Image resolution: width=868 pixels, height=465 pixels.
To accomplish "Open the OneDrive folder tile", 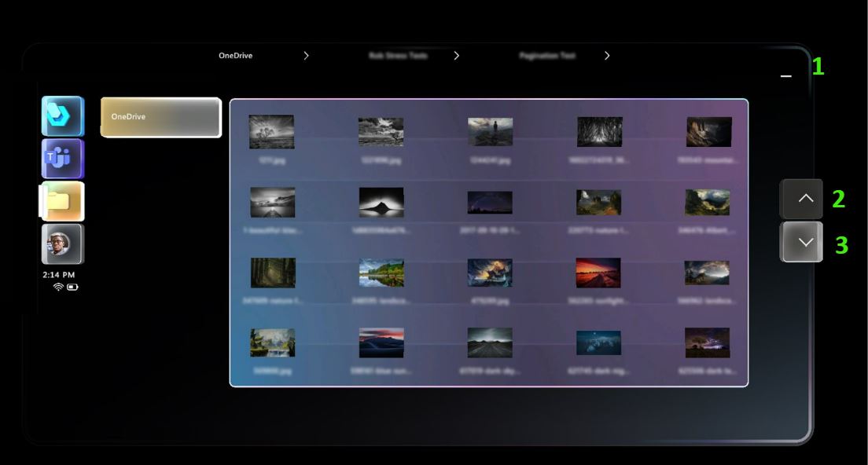I will (x=160, y=117).
